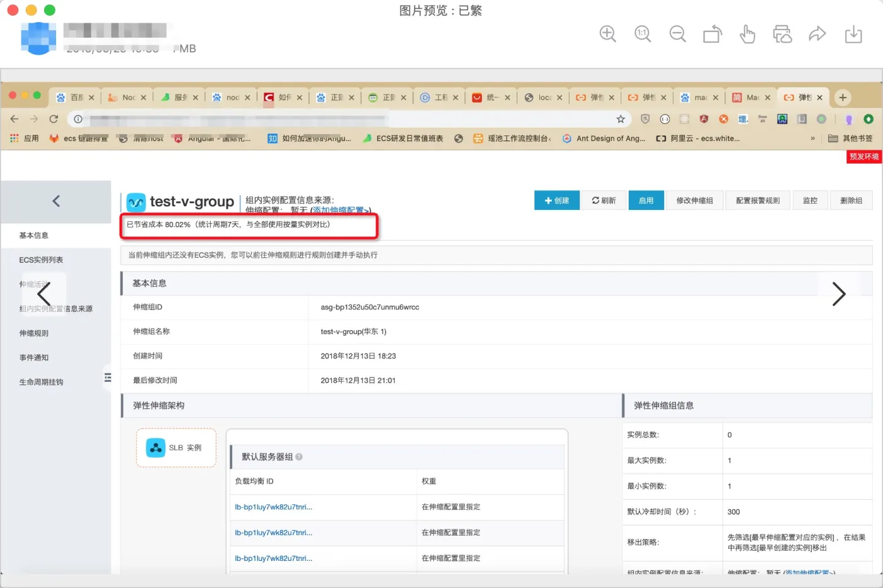The image size is (883, 588).
Task: Open the 阿里云 - ecs.white... bookmark
Action: 698,138
